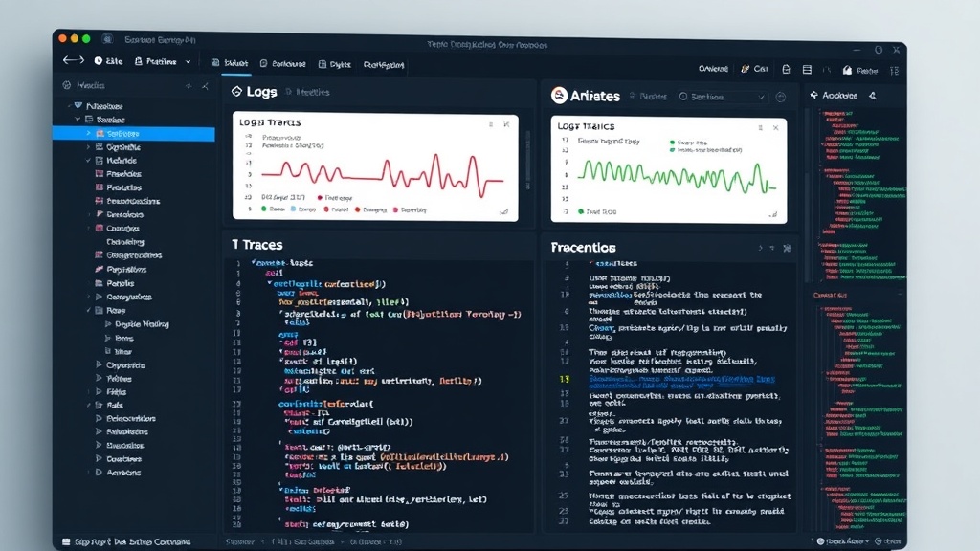Click the diamond icon beside the Logs heading
This screenshot has width=980, height=551.
click(237, 91)
